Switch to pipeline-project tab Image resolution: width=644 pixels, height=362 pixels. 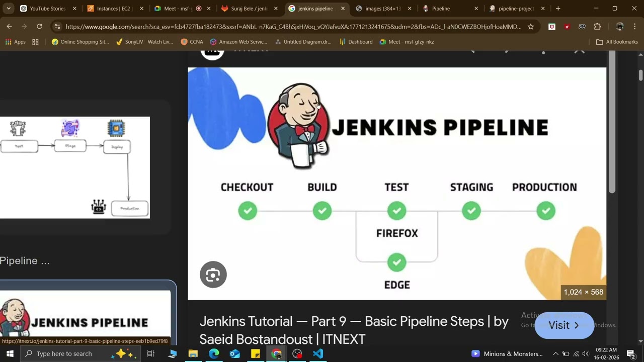point(517,9)
